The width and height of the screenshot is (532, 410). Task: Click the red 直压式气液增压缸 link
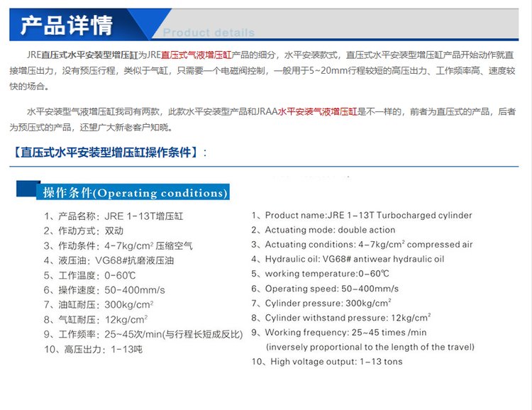click(196, 55)
